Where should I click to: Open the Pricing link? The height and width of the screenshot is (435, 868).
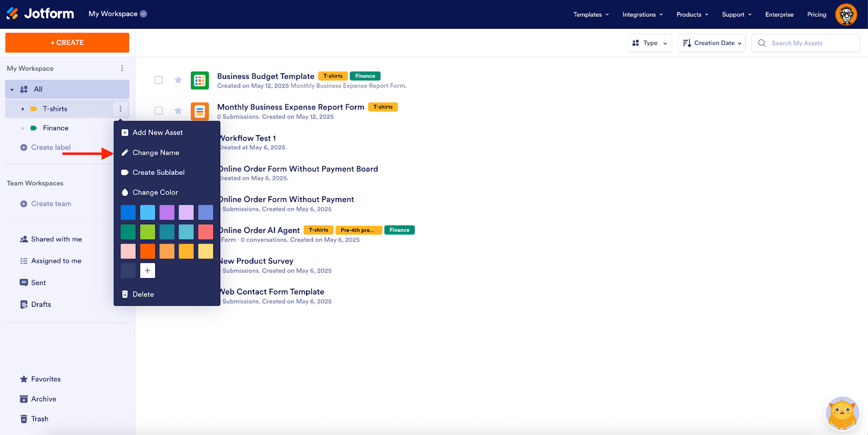coord(816,15)
